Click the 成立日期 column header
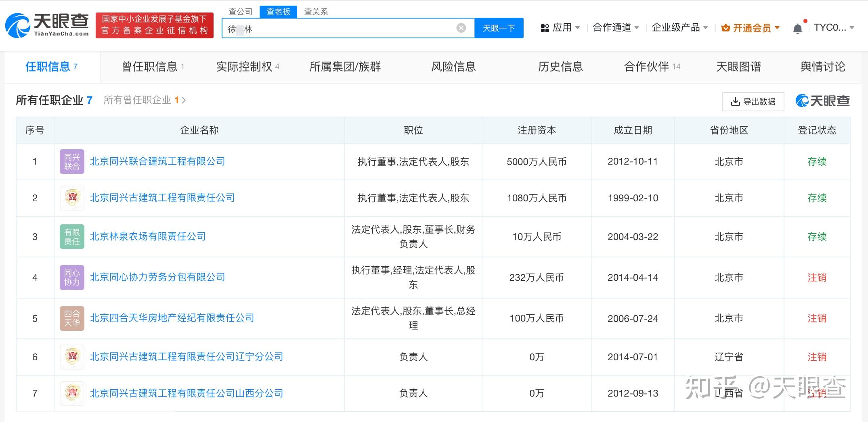The width and height of the screenshot is (868, 422). point(633,130)
